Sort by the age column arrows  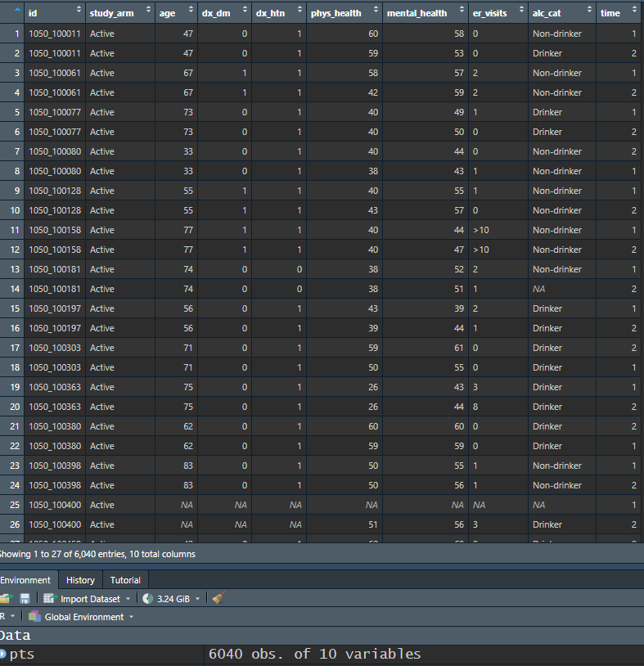pos(191,9)
